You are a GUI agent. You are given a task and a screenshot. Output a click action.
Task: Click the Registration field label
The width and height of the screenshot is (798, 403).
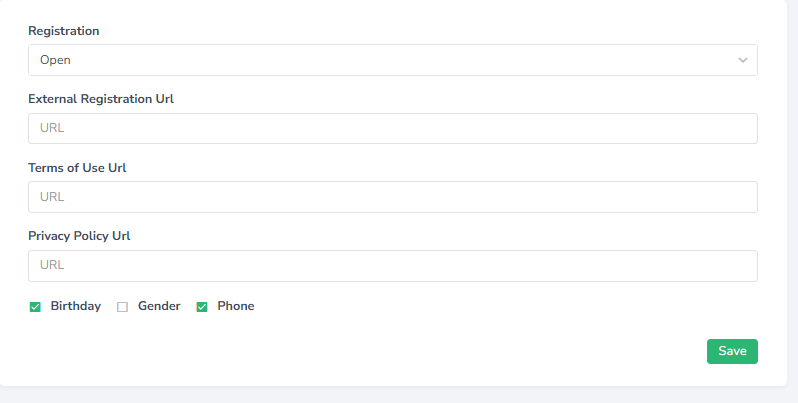coord(64,31)
